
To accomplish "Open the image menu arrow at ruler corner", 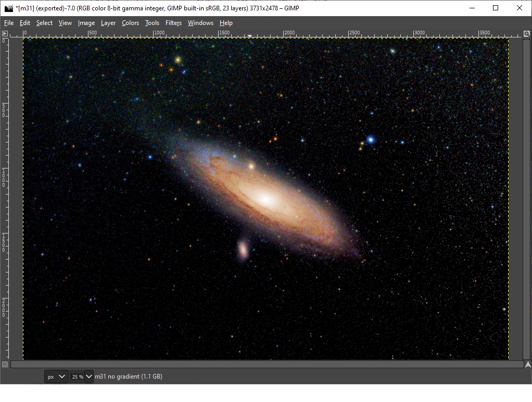I will [x=5, y=34].
